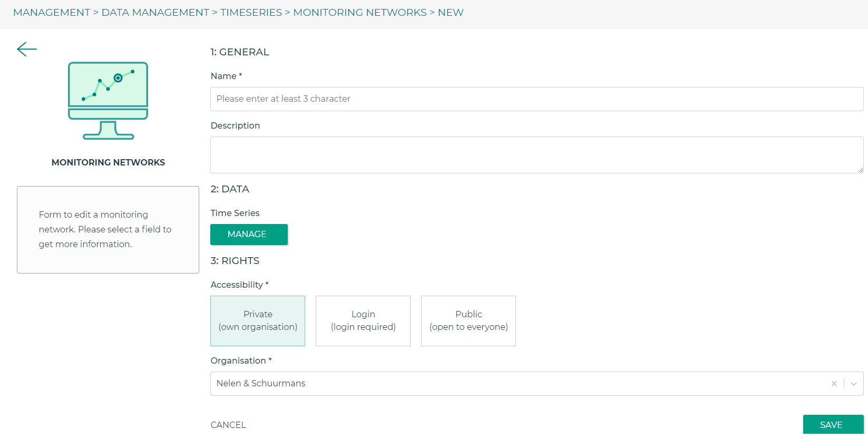868x439 pixels.
Task: Click CANCEL to discard the form
Action: pyautogui.click(x=228, y=425)
